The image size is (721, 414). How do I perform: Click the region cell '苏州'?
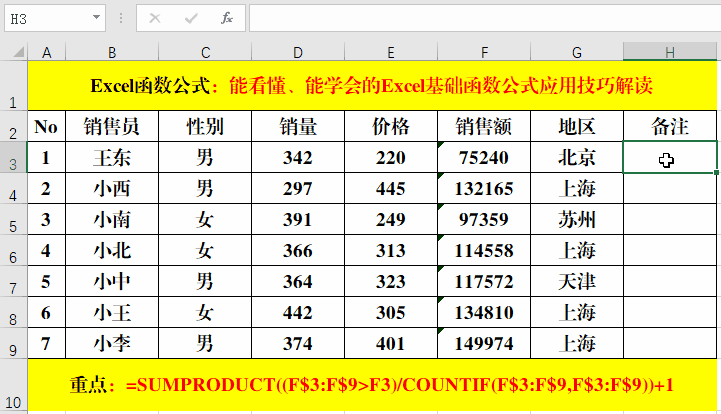pos(577,219)
